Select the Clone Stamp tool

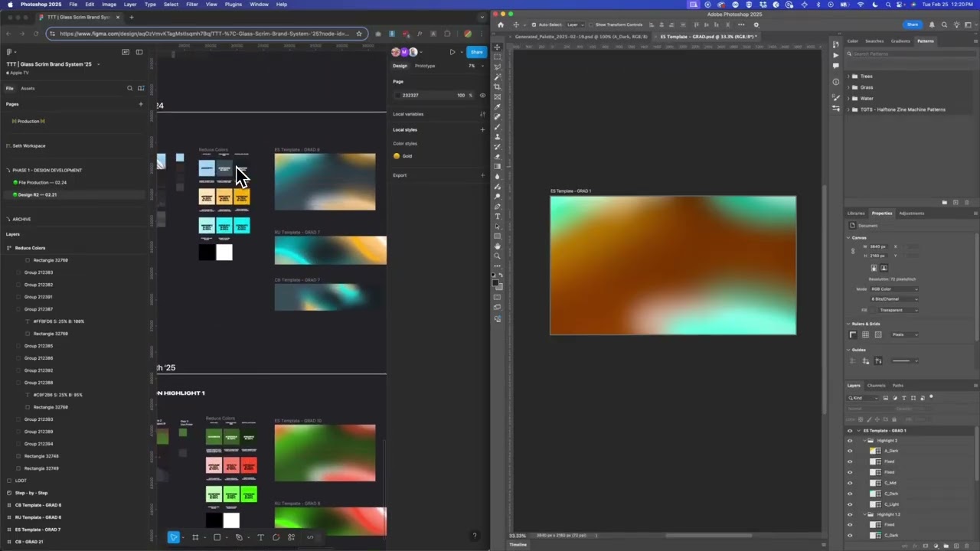pos(498,137)
